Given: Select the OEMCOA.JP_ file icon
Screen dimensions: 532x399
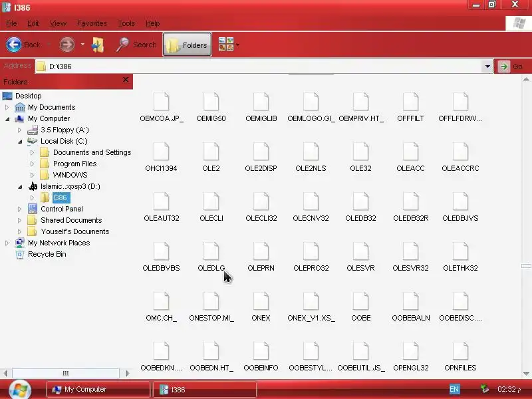Looking at the screenshot, I should (x=161, y=101).
